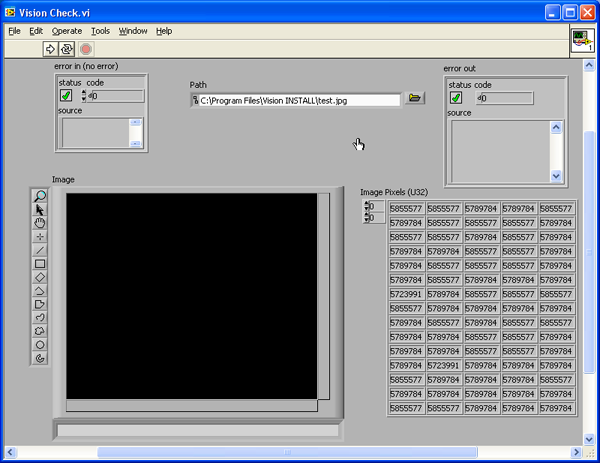Click the path type icon in Path field
600x463 pixels.
[195, 101]
